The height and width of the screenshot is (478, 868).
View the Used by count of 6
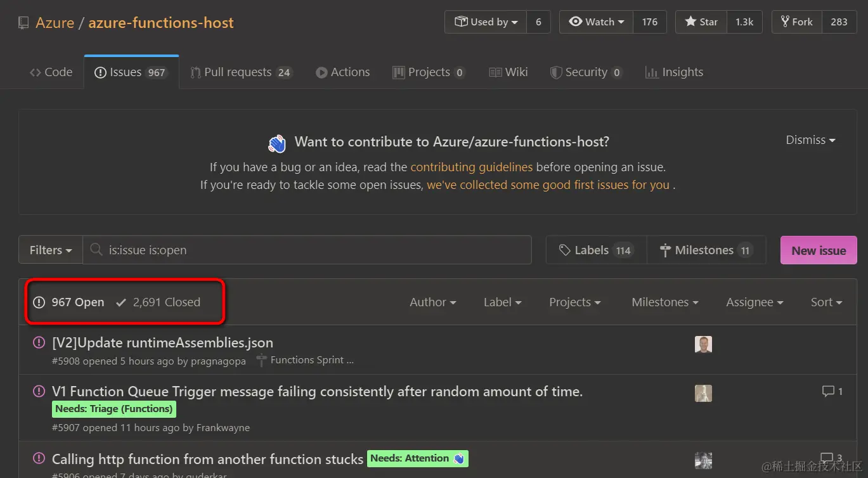pos(538,22)
